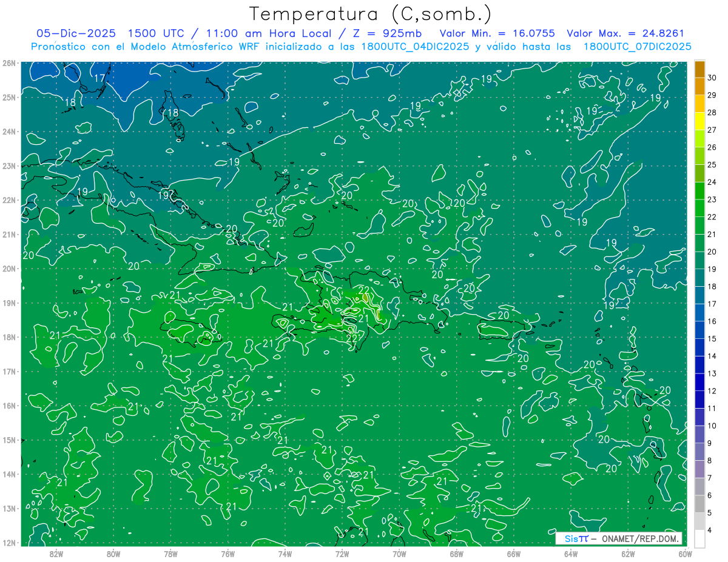This screenshot has width=728, height=562.
Task: Click the "19N" latitude axis label
Action: coord(8,303)
